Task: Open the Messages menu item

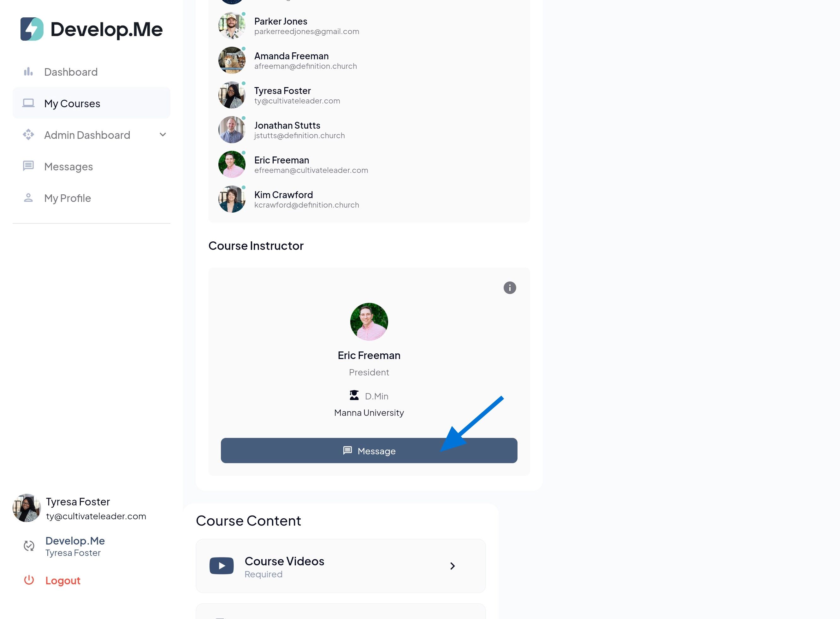Action: (x=68, y=166)
